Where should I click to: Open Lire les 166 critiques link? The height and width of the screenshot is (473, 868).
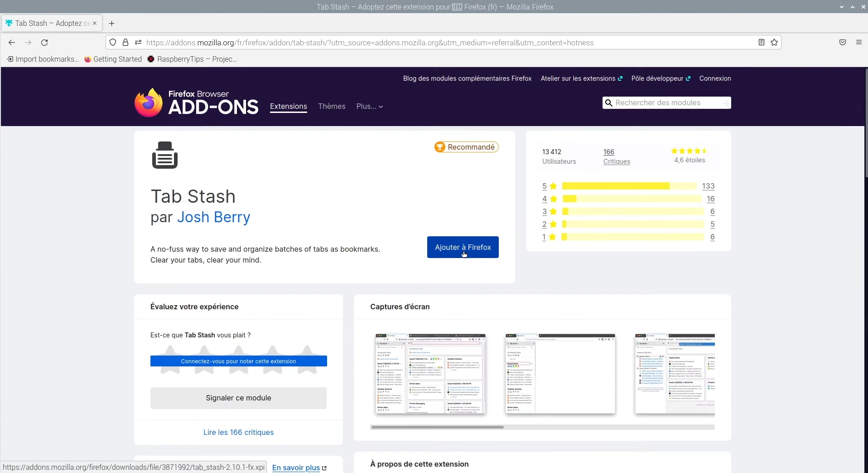coord(238,432)
